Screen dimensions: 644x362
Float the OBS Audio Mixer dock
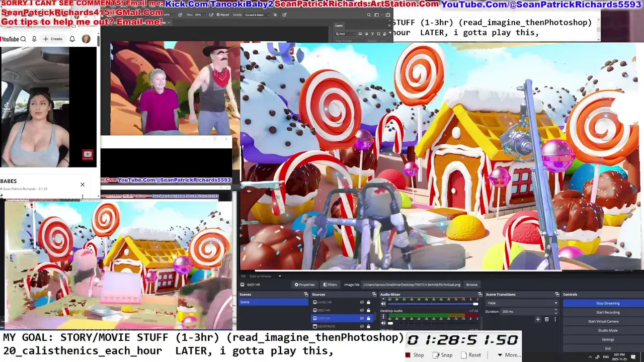click(480, 295)
